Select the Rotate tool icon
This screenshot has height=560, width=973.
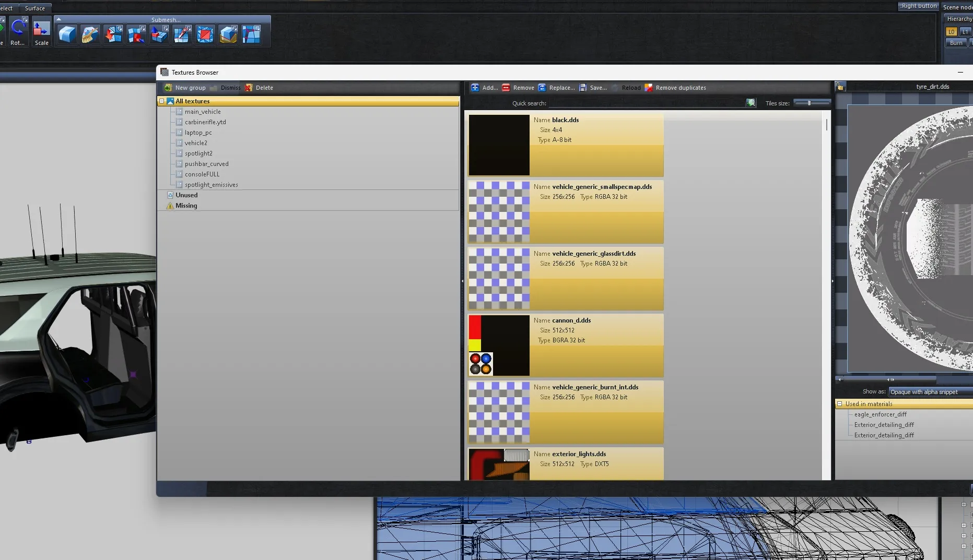point(18,29)
